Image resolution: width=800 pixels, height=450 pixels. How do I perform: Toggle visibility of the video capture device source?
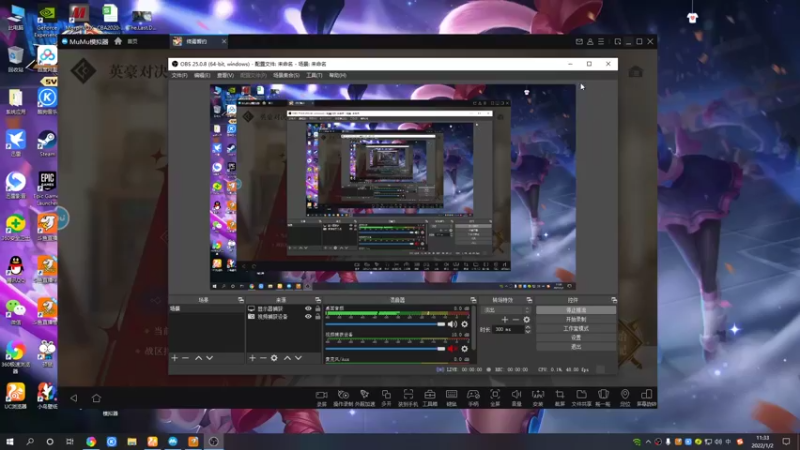click(x=308, y=316)
